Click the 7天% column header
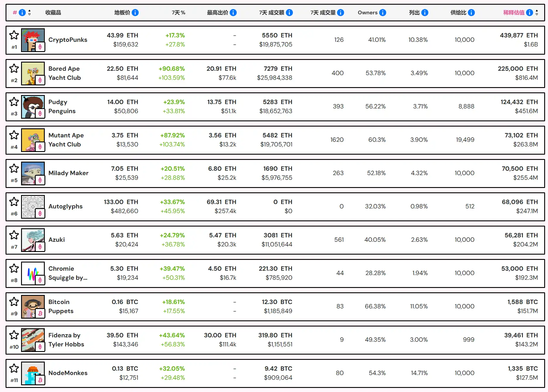Viewport: 548px width, 392px height. 178,13
